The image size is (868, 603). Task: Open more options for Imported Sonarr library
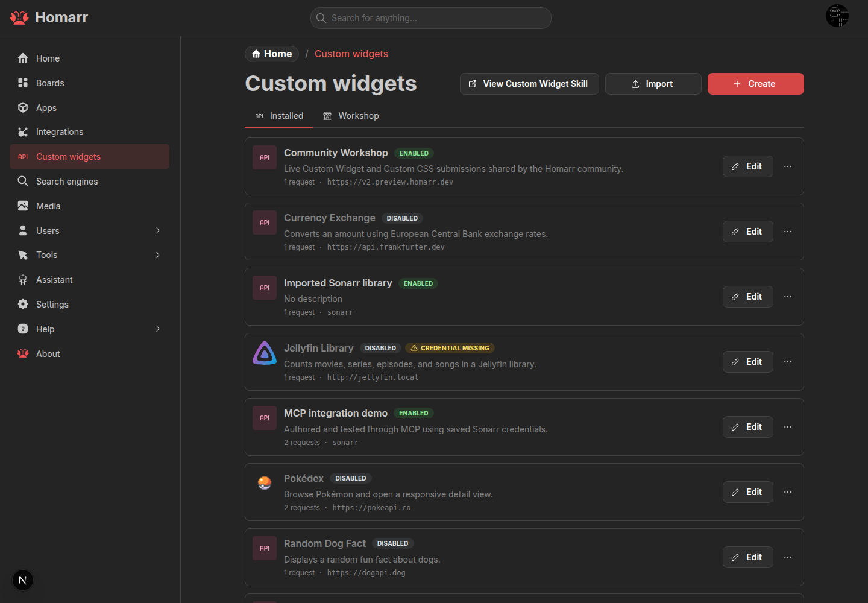[788, 297]
